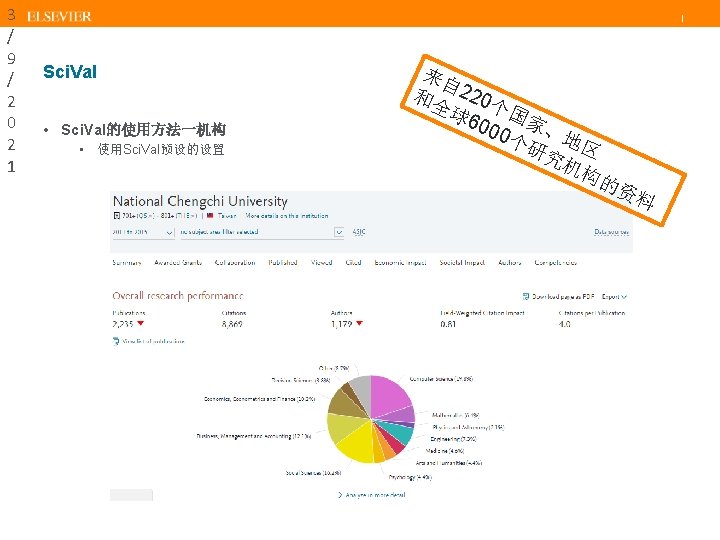This screenshot has height=540, width=720.
Task: Switch to the Collaboration tab
Action: tap(235, 263)
